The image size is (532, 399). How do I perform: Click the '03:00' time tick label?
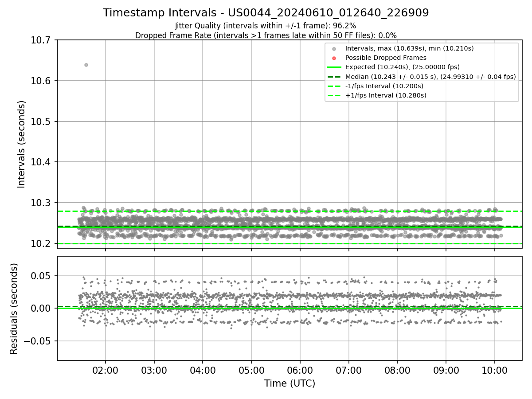coord(154,370)
